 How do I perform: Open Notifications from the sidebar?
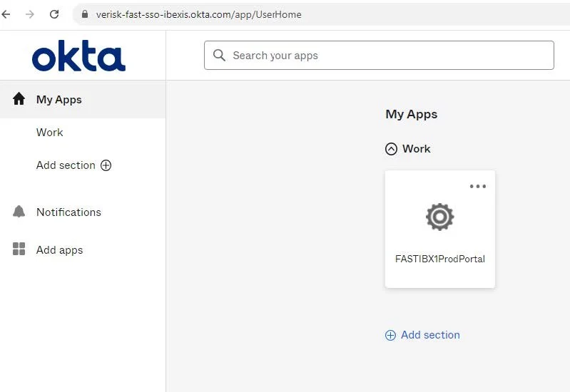click(x=68, y=212)
